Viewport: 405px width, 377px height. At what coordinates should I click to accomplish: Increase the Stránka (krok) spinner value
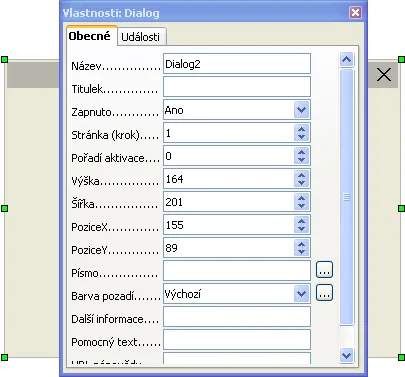(301, 130)
